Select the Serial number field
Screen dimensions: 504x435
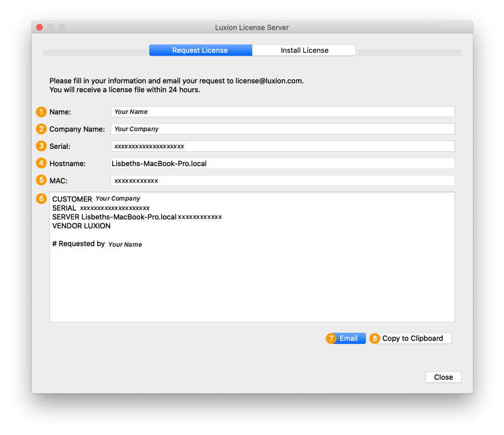[x=282, y=146]
